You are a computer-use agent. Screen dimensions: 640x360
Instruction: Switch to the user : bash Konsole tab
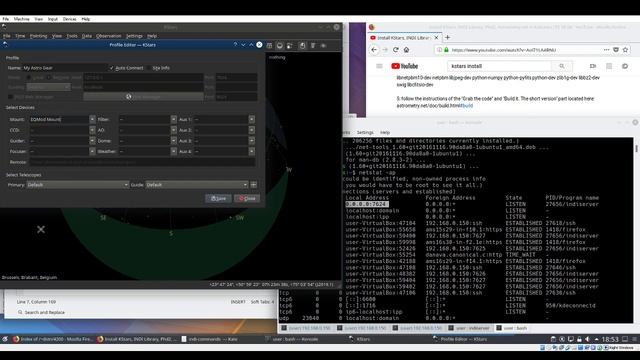point(512,328)
